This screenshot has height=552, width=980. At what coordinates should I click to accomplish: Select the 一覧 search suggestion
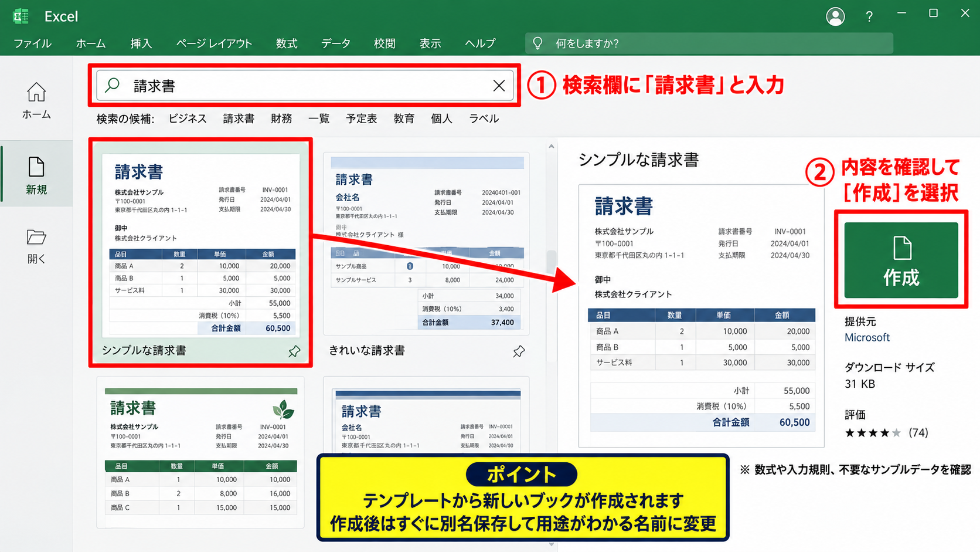point(319,118)
